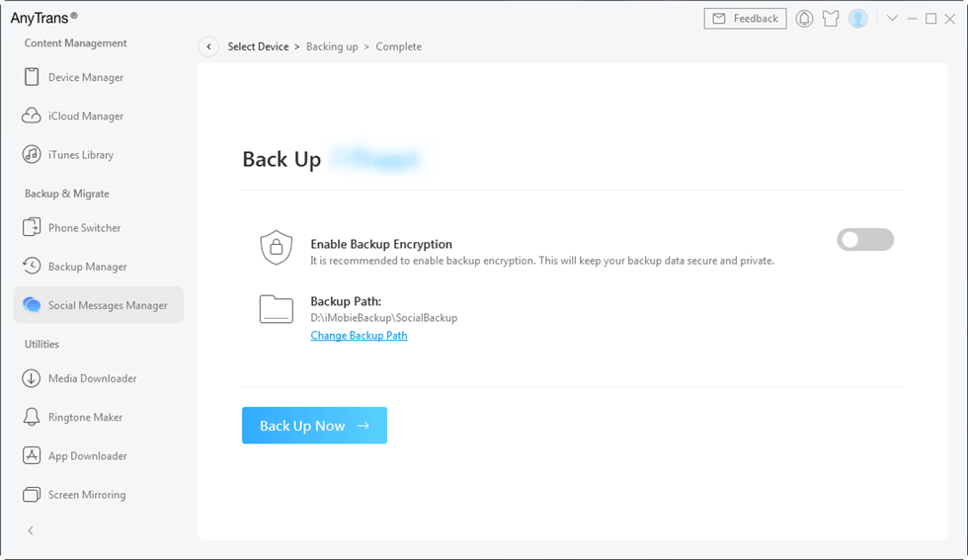Open the iTunes Library music icon
Image resolution: width=968 pixels, height=560 pixels.
[x=32, y=154]
